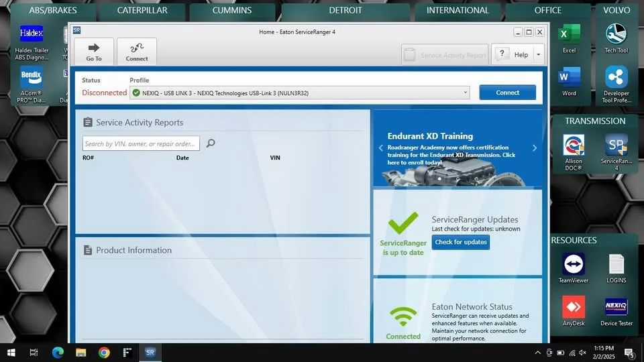Image resolution: width=644 pixels, height=362 pixels.
Task: Click Check for updates button
Action: coord(460,242)
